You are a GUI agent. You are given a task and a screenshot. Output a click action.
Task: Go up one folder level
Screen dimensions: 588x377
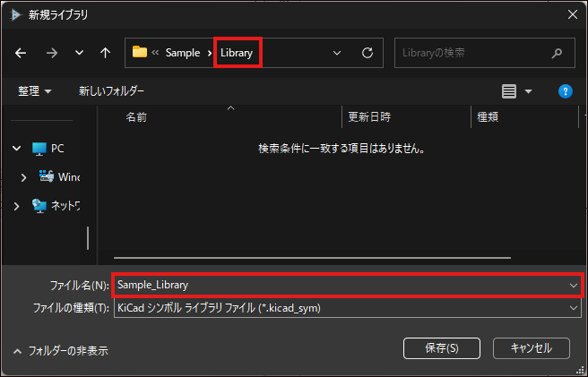105,53
